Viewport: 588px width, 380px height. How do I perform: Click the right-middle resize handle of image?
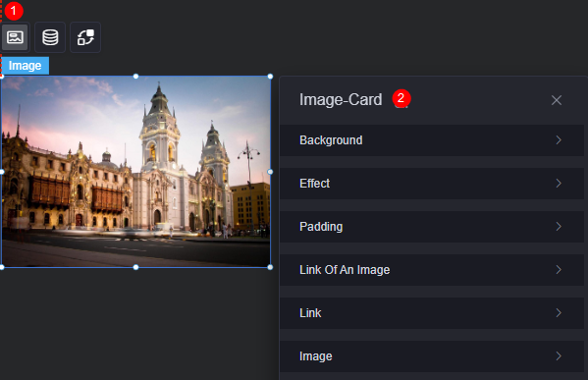click(x=270, y=172)
